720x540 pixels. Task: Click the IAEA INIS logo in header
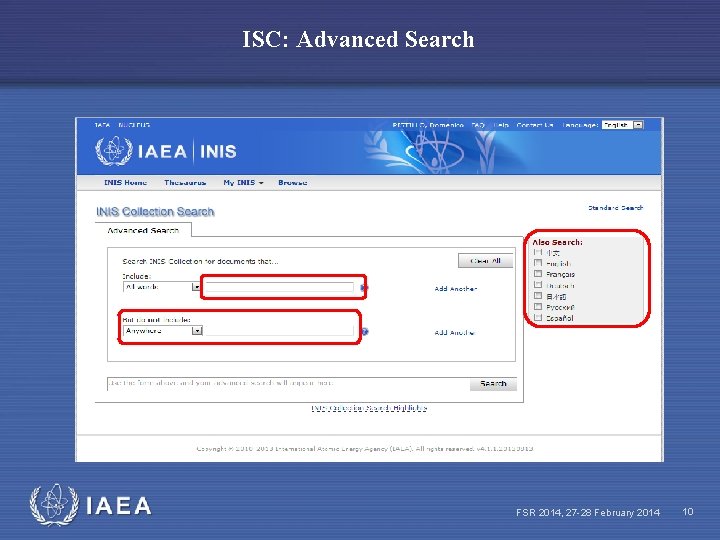166,151
